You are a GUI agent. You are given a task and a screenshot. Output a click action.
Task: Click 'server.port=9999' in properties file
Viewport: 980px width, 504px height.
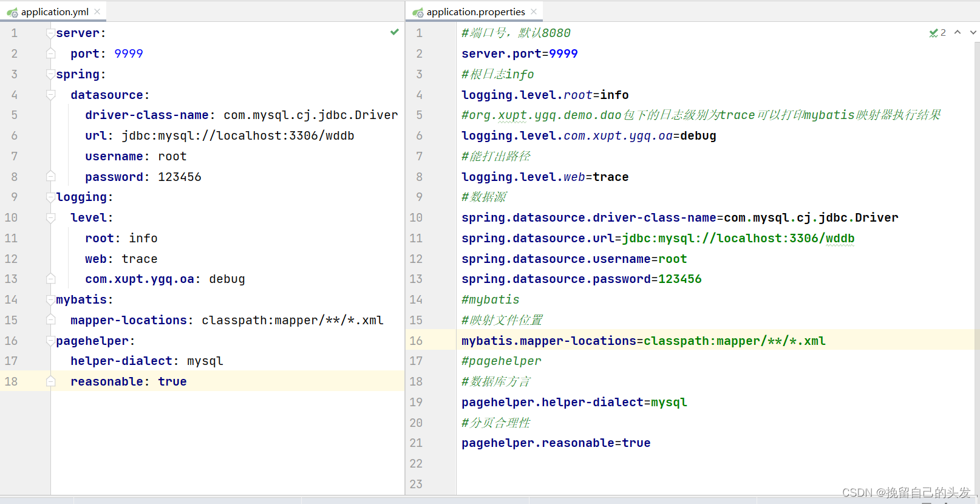(x=520, y=53)
